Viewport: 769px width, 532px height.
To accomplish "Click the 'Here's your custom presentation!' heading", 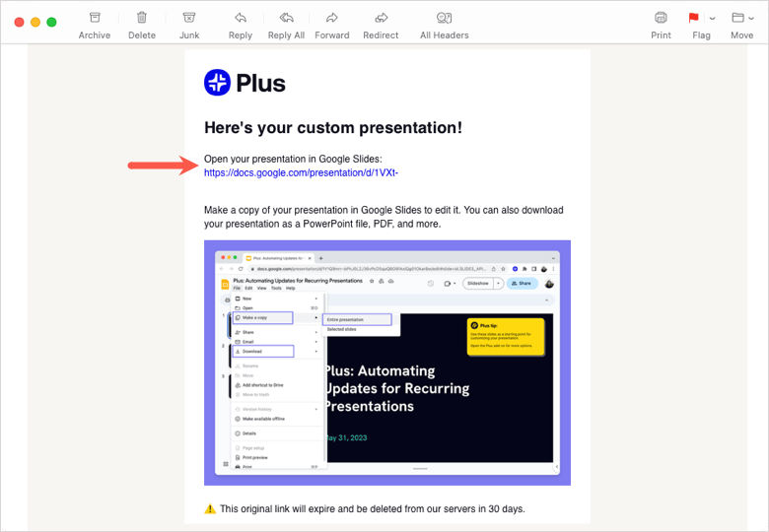I will click(x=333, y=128).
